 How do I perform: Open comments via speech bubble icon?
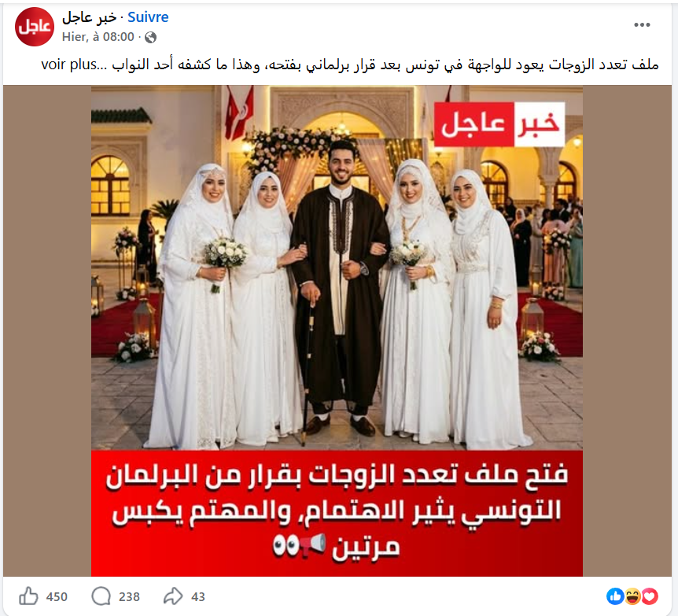coord(101,596)
